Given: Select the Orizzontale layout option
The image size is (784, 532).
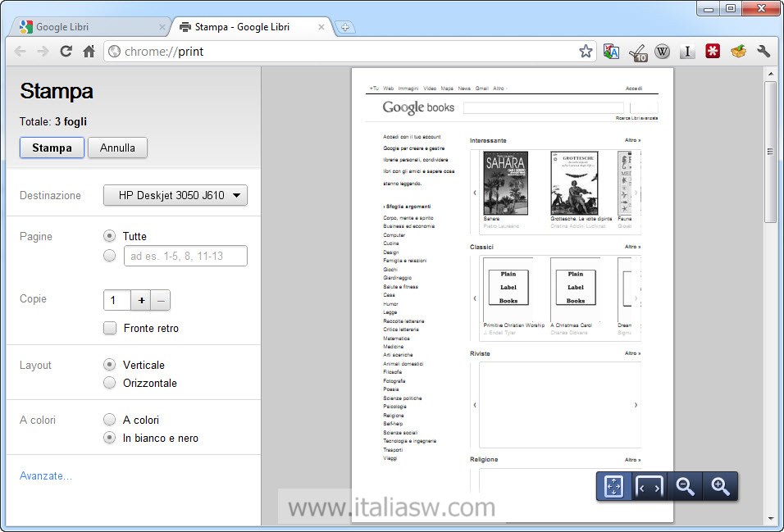Looking at the screenshot, I should [110, 383].
